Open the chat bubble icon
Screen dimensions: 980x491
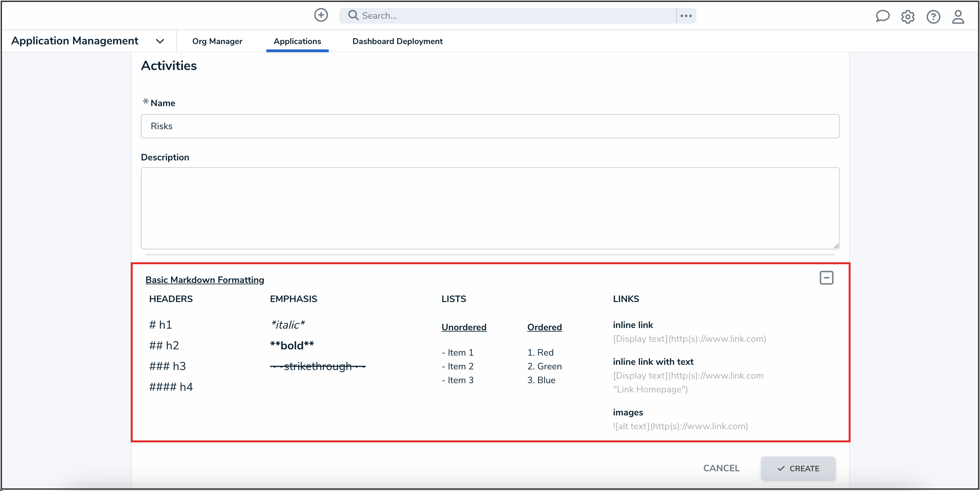[x=882, y=16]
